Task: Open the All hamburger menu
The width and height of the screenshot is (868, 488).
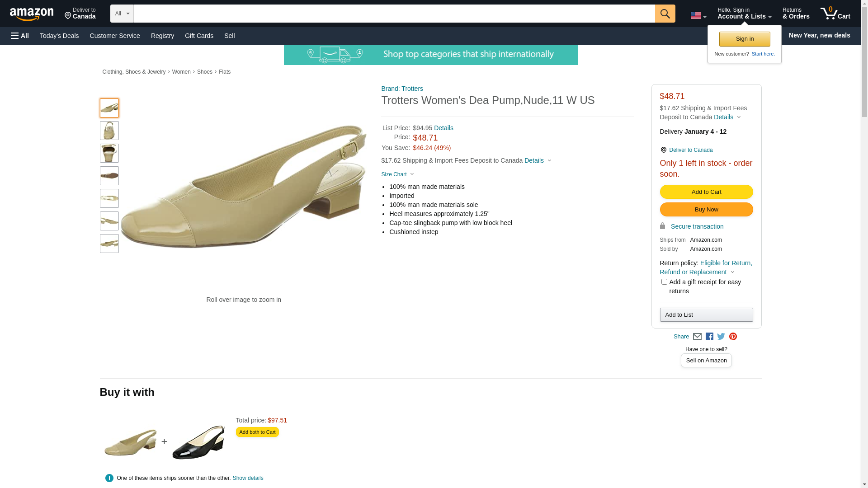Action: (20, 36)
